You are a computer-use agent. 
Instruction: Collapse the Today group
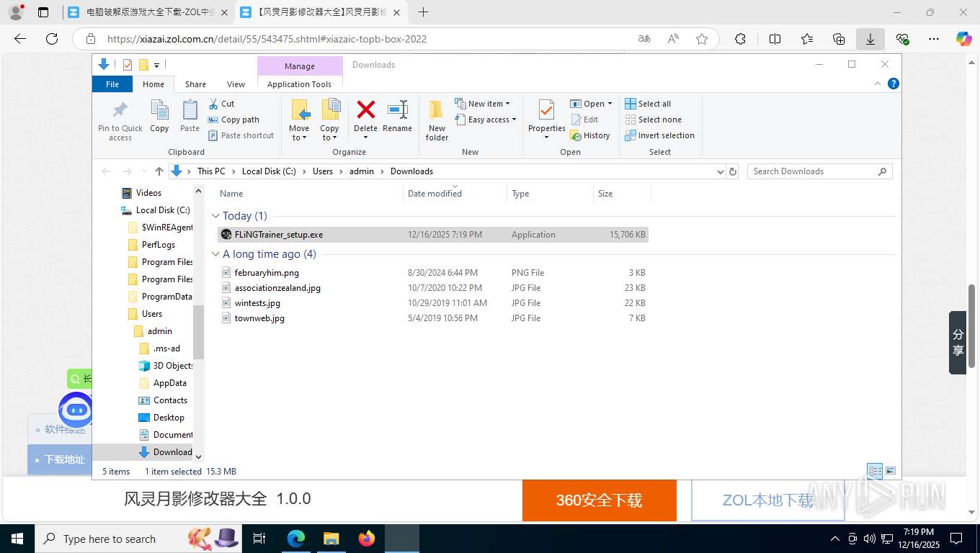(215, 216)
